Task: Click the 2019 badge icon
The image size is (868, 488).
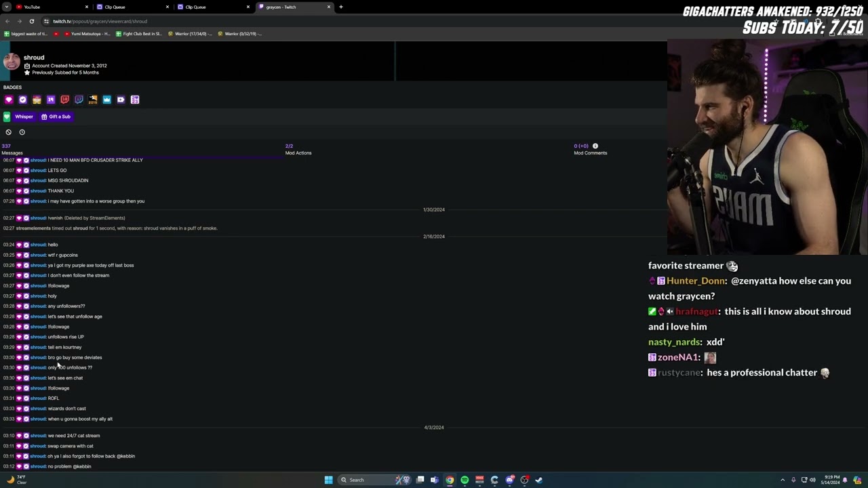Action: (x=93, y=100)
